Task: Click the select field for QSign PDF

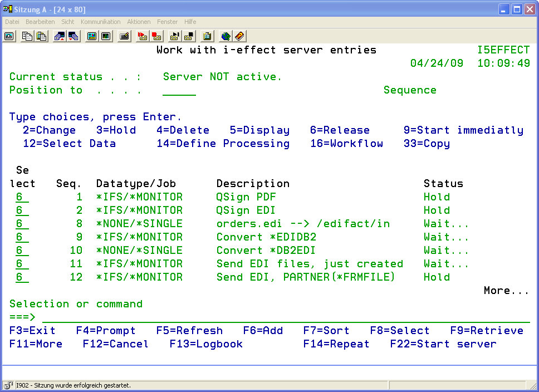Action: click(22, 197)
